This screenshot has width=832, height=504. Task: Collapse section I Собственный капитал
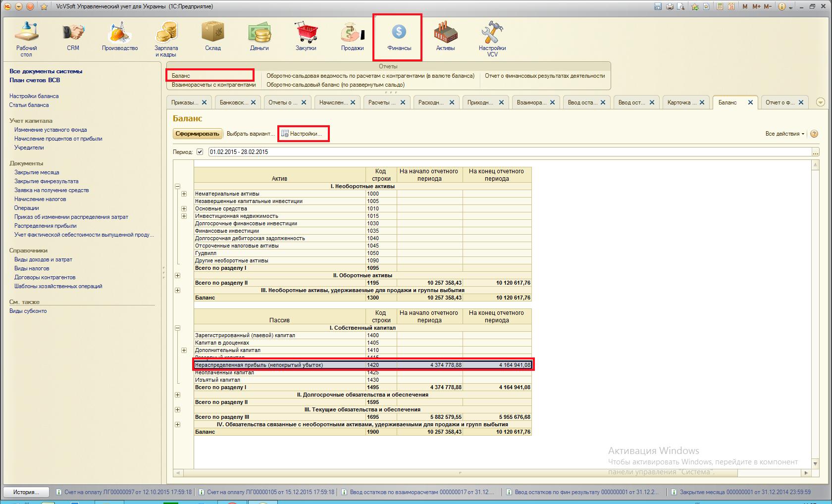click(177, 328)
